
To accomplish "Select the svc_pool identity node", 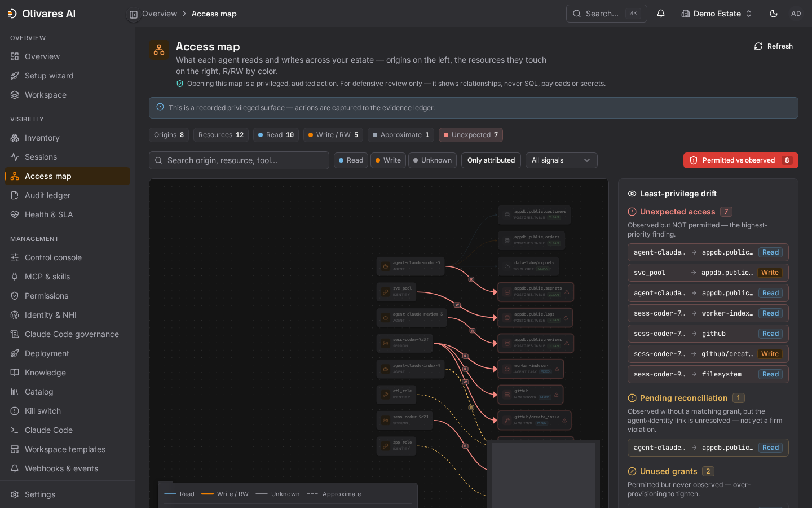I will tap(396, 291).
